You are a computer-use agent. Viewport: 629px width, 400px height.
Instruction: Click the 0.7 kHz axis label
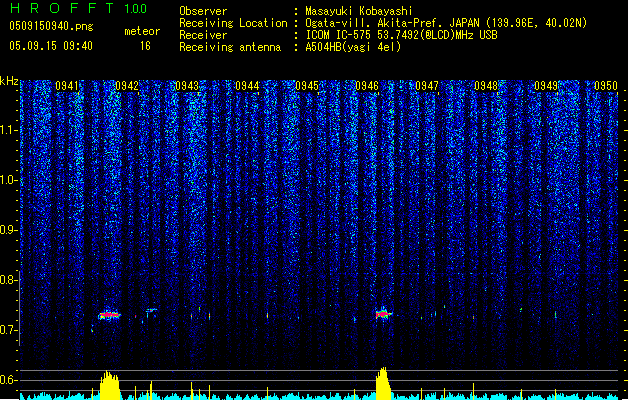(x=9, y=330)
